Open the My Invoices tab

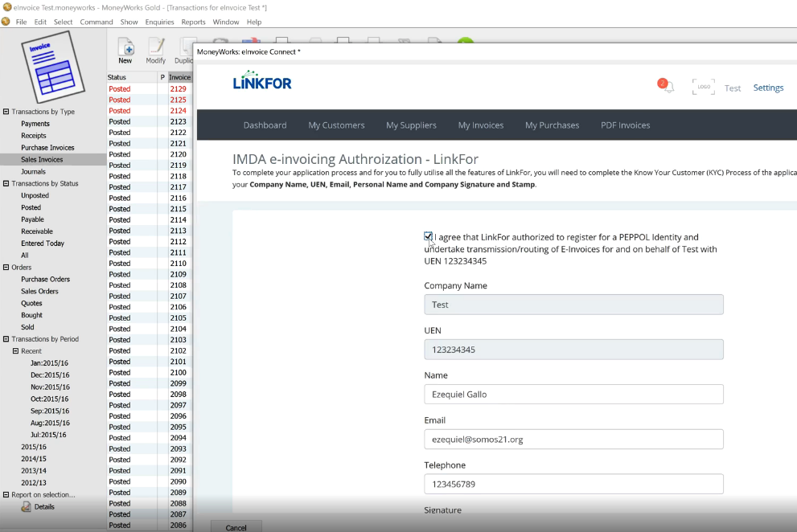click(481, 125)
